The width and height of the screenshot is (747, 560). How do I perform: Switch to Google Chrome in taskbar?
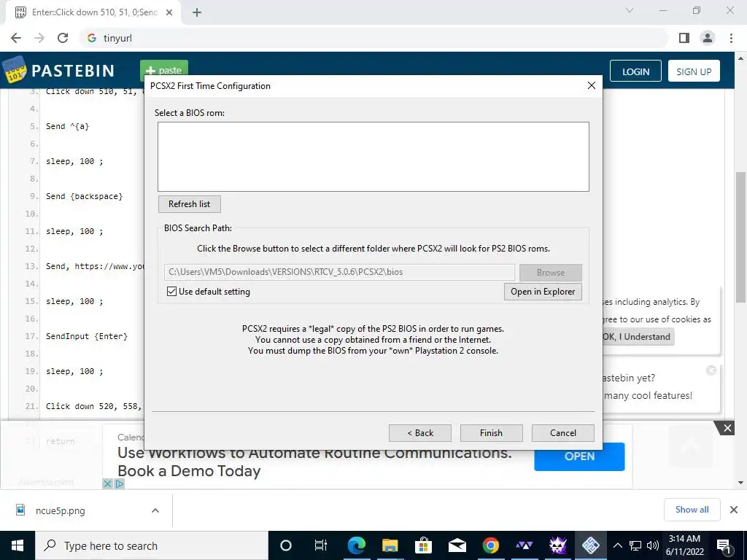[490, 545]
